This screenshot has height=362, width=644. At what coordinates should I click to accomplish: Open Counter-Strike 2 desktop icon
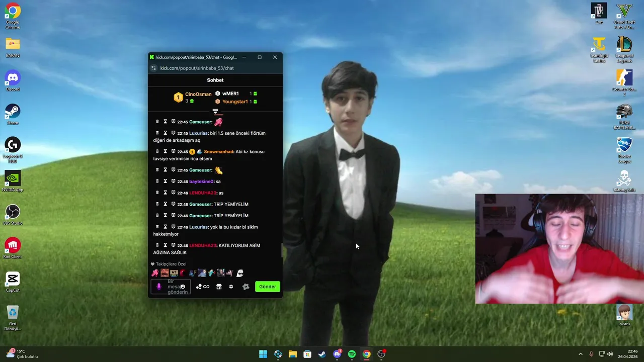[624, 83]
